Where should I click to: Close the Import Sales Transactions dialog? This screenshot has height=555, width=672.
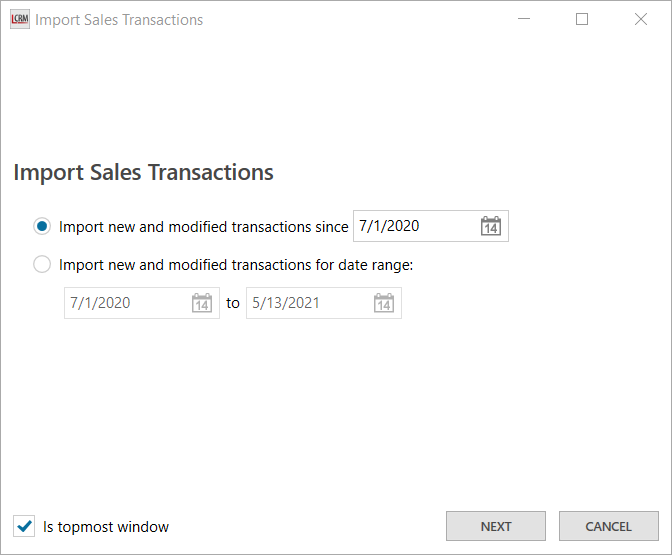tap(641, 19)
